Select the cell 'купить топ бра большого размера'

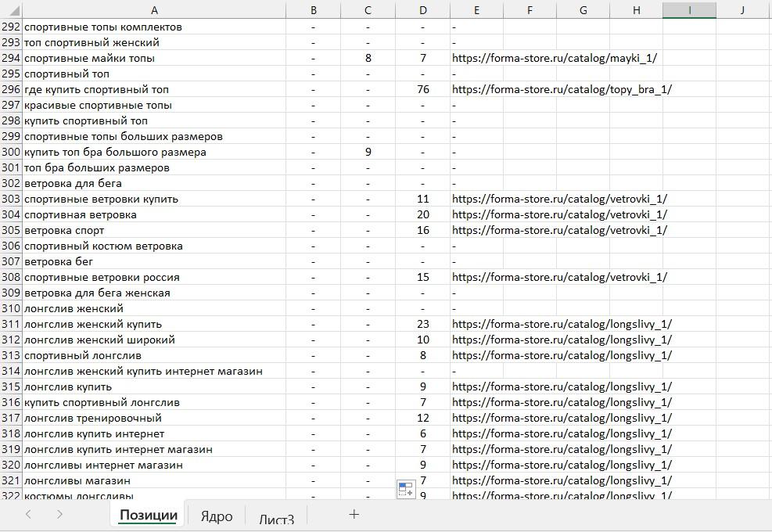coord(154,153)
